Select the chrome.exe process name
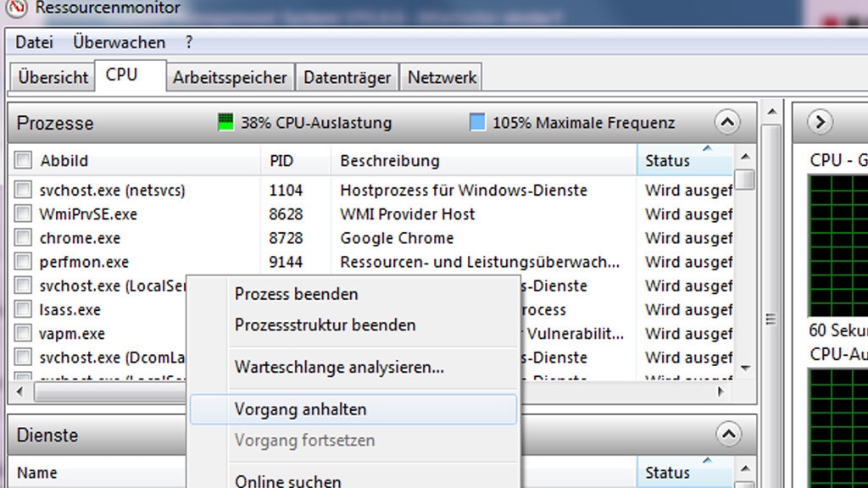 [80, 238]
